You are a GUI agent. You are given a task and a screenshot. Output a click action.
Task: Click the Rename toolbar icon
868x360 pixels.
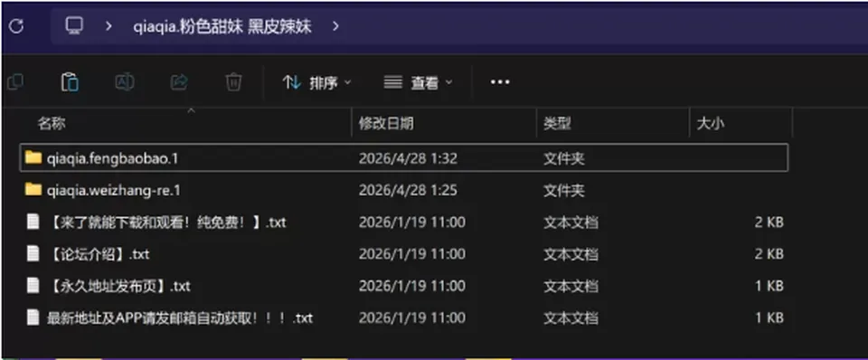125,82
